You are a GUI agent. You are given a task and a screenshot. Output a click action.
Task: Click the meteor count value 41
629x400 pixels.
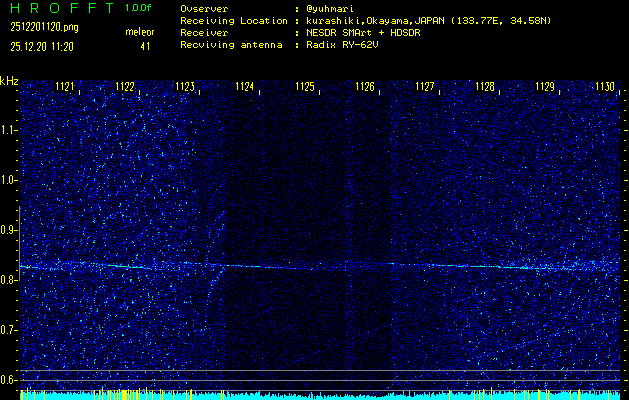tap(145, 46)
